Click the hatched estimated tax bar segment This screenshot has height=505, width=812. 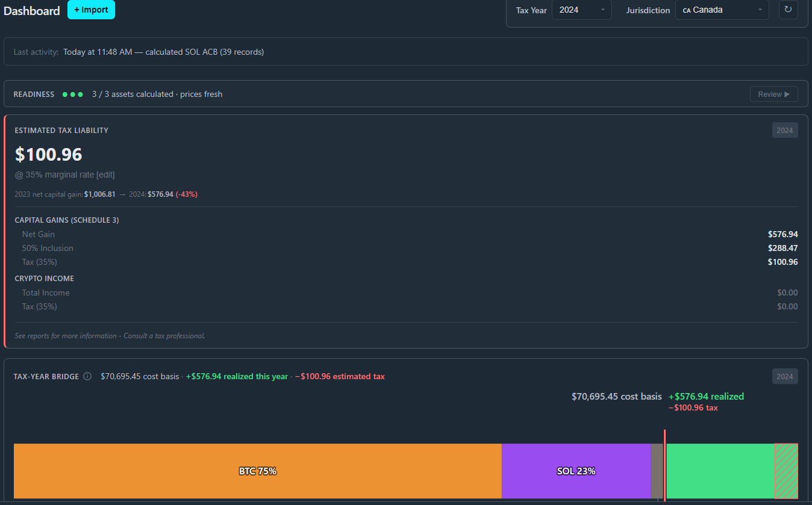point(786,471)
